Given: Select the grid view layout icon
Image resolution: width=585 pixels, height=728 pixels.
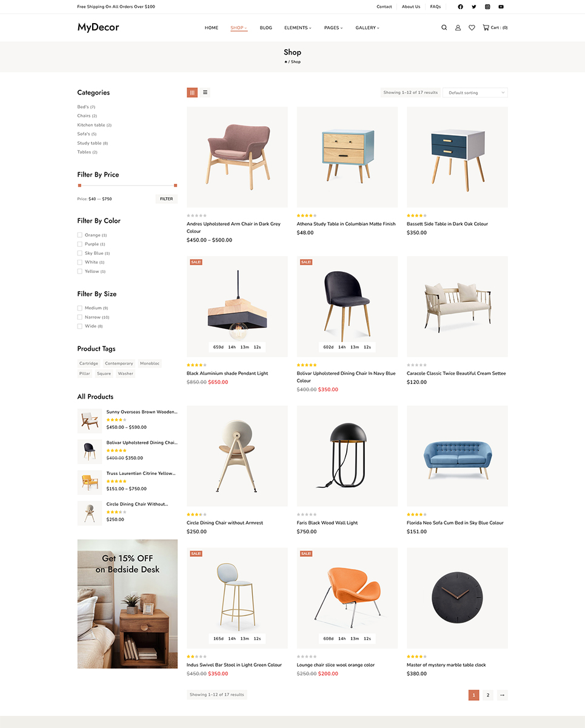Looking at the screenshot, I should 192,92.
